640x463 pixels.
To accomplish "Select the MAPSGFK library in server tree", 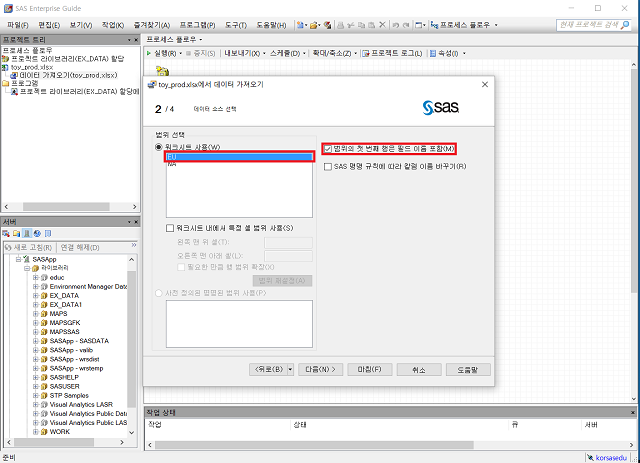I will coord(65,323).
